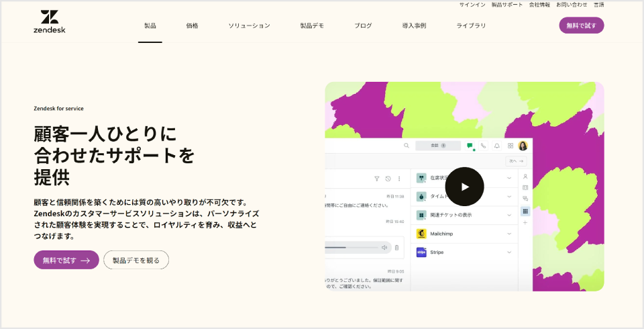Open the ライブラリ navigation item

click(471, 26)
